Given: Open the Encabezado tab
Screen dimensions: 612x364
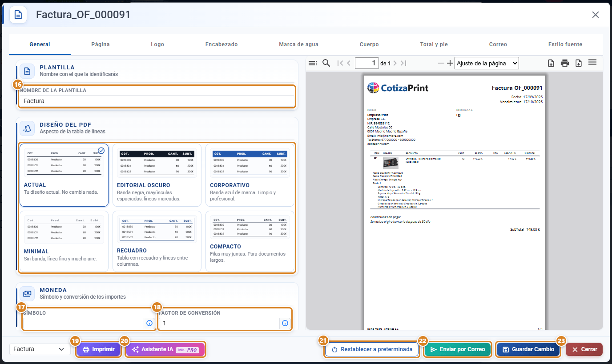Looking at the screenshot, I should (x=221, y=44).
